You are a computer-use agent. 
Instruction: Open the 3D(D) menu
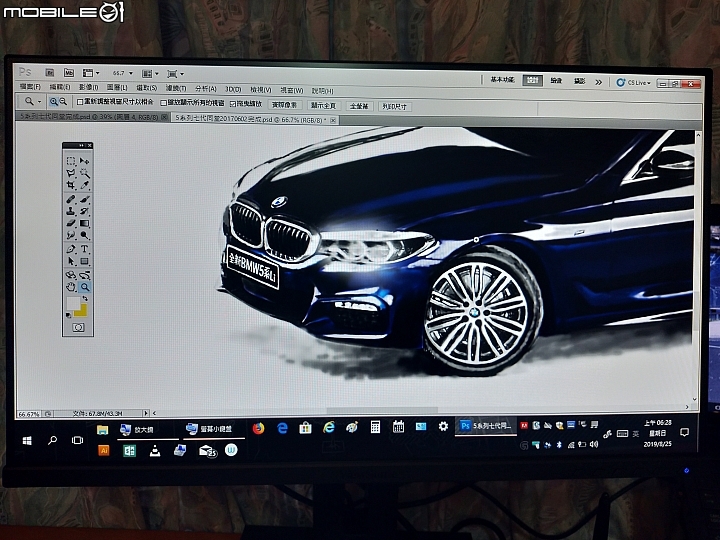click(233, 89)
